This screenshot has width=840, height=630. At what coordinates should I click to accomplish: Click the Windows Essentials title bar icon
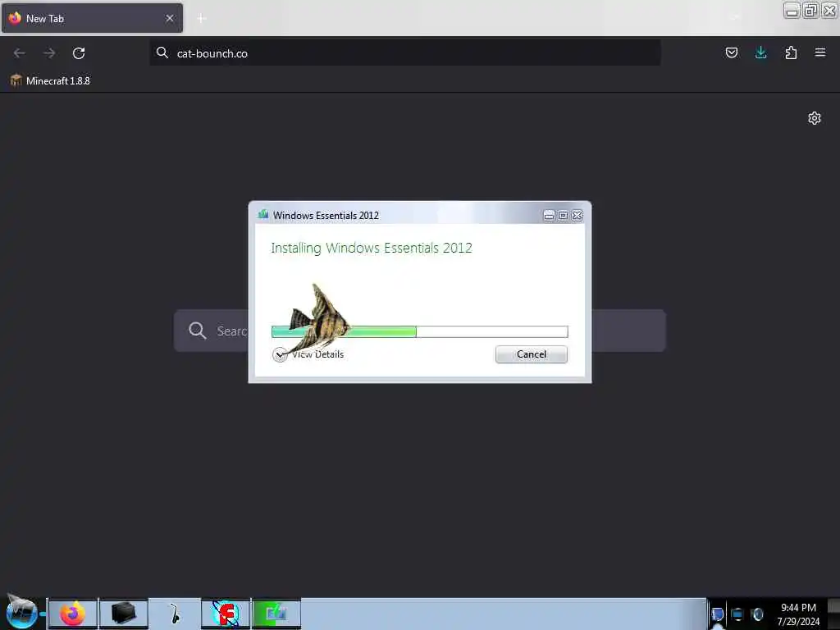pyautogui.click(x=263, y=215)
